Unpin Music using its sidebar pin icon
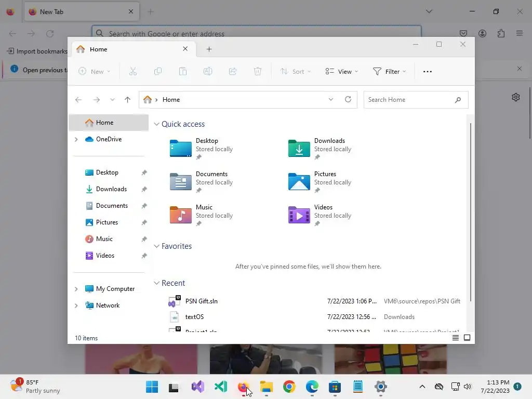The width and height of the screenshot is (532, 399). click(x=144, y=239)
